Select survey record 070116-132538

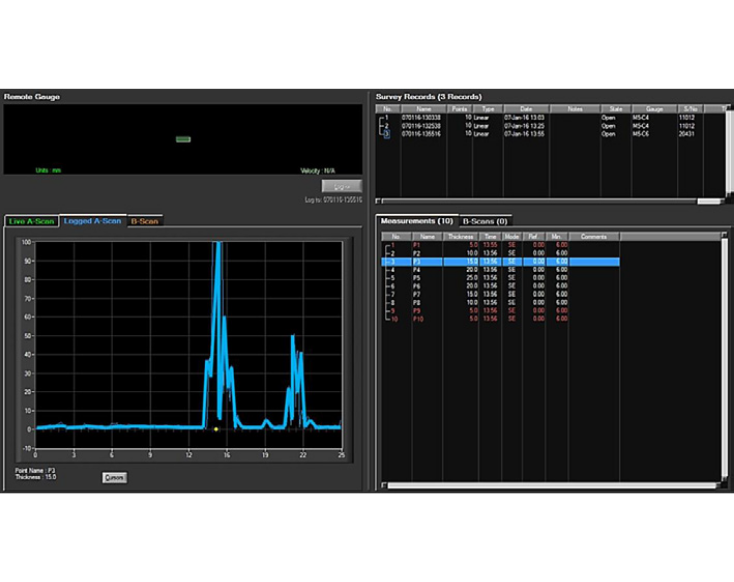click(x=422, y=125)
